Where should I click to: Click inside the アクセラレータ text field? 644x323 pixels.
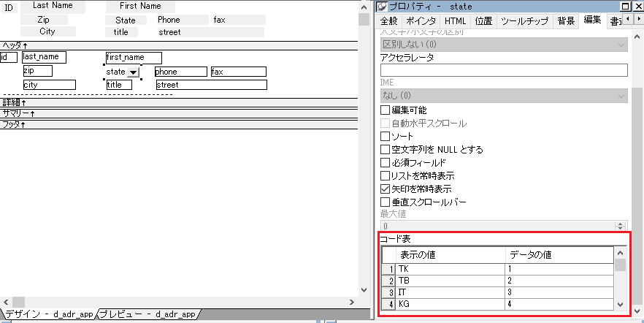pyautogui.click(x=504, y=70)
